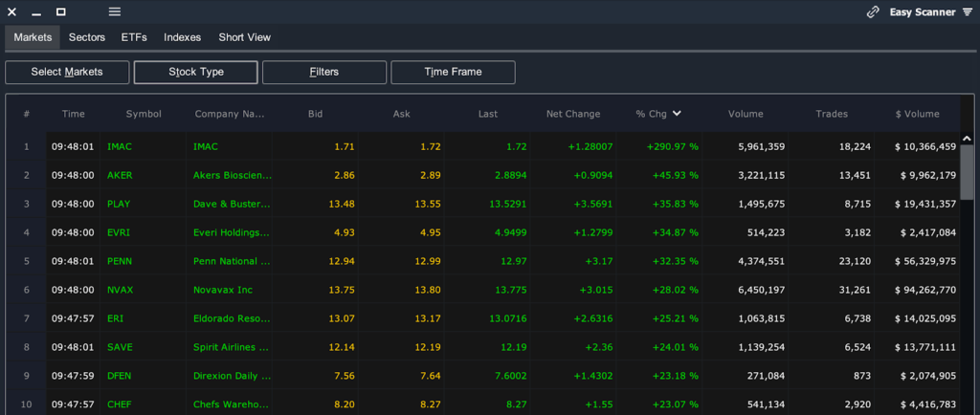Switch to the Sectors tab

[87, 37]
